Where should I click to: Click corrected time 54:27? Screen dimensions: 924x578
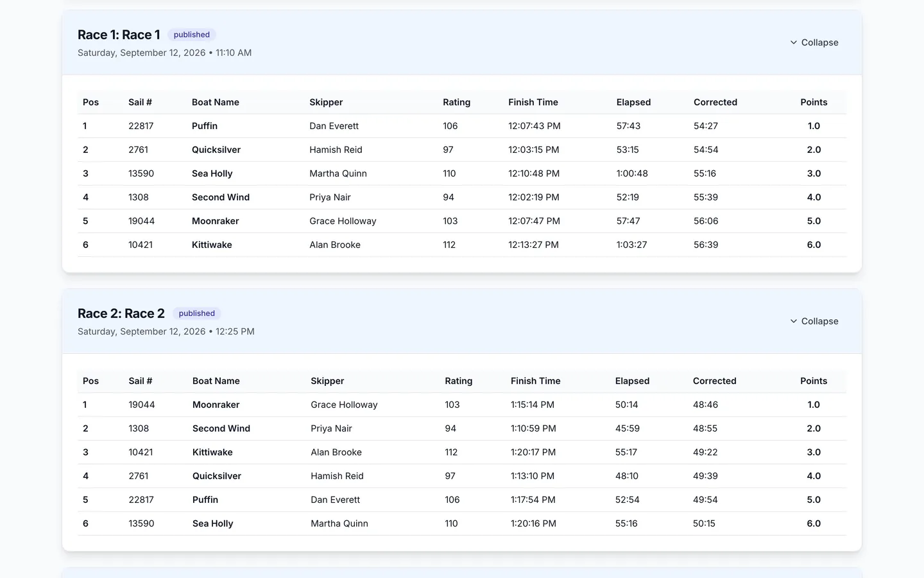706,126
